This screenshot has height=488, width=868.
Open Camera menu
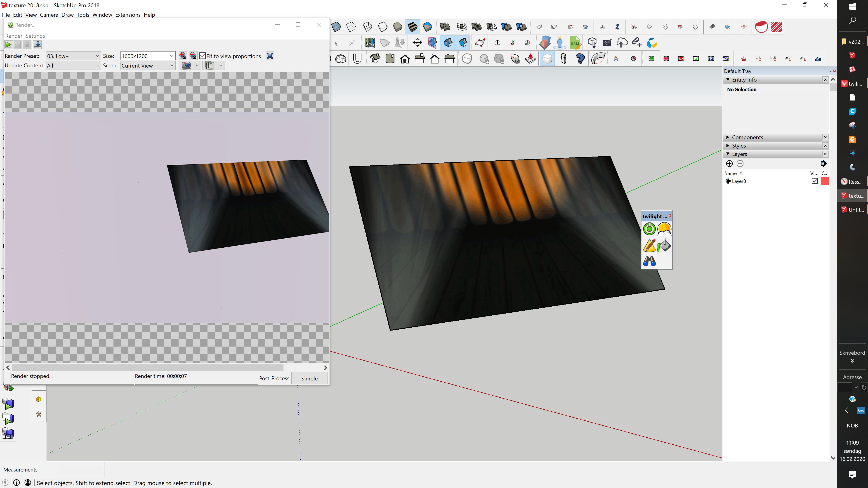point(49,15)
